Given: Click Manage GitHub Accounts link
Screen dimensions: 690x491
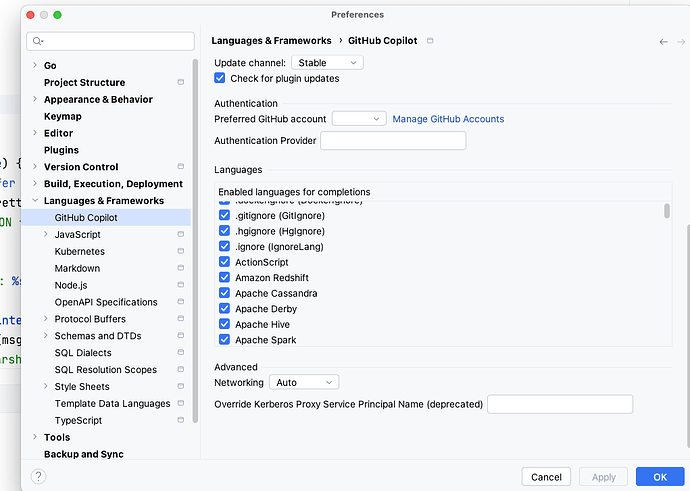Looking at the screenshot, I should point(448,119).
